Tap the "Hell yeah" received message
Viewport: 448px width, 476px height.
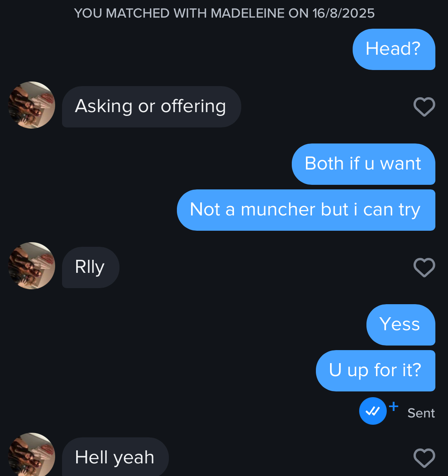[115, 457]
